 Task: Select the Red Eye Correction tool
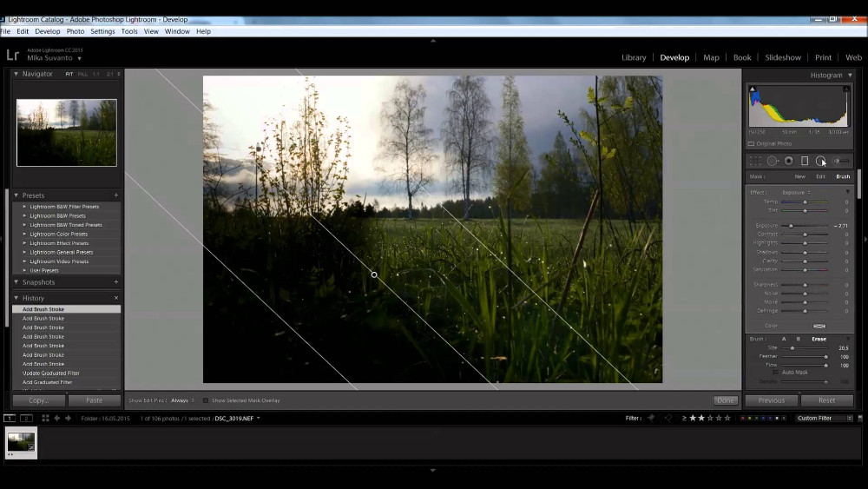(788, 161)
